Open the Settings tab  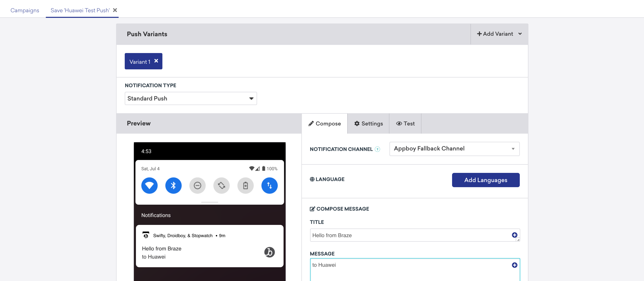click(369, 124)
